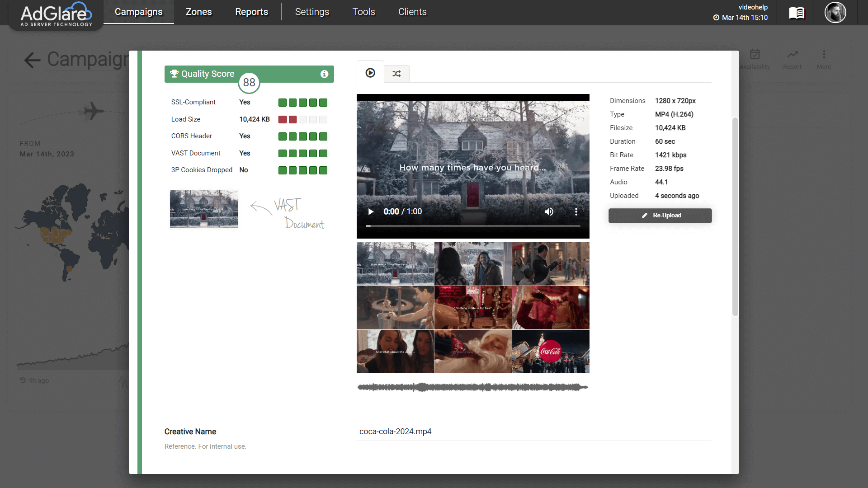Select the man in snow frame thumbnail
The image size is (868, 488).
pyautogui.click(x=473, y=264)
